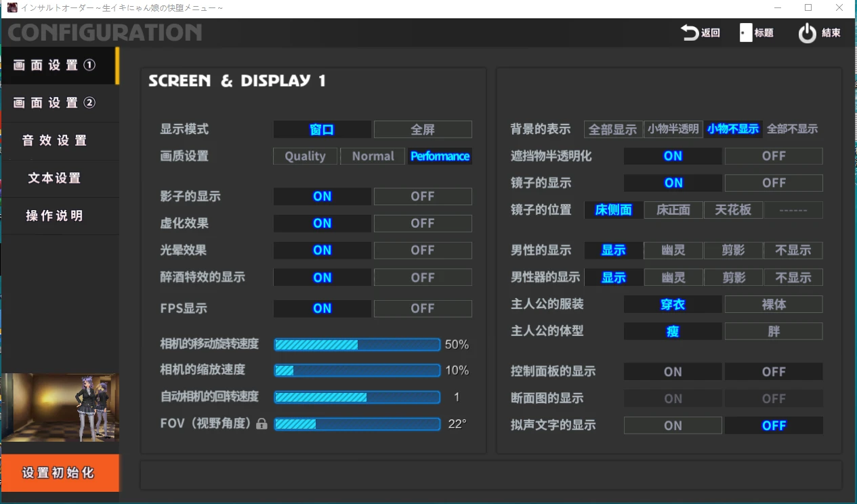Enable 拟声文字的显示 ON option
Viewport: 857px width, 504px height.
pos(672,425)
